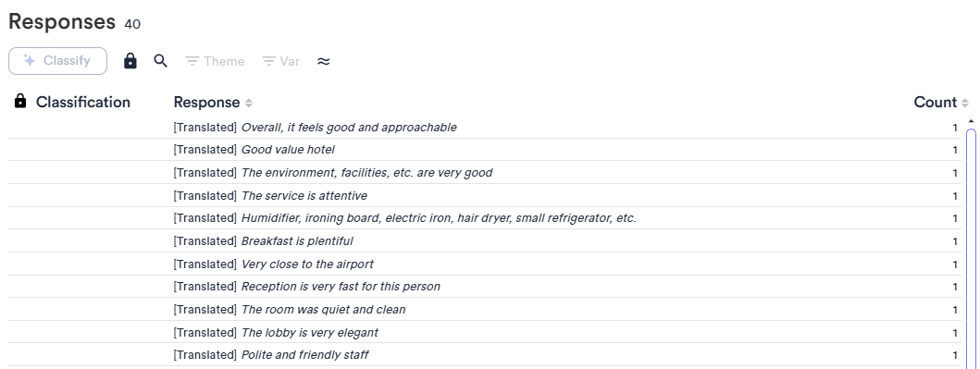
Task: Click classification cell for 'The service is attentive'
Action: coord(90,196)
